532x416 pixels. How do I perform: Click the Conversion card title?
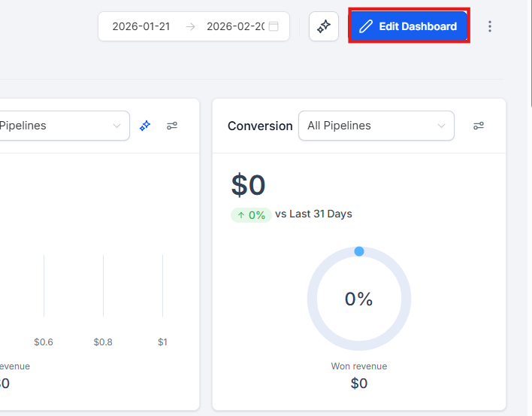pyautogui.click(x=260, y=126)
